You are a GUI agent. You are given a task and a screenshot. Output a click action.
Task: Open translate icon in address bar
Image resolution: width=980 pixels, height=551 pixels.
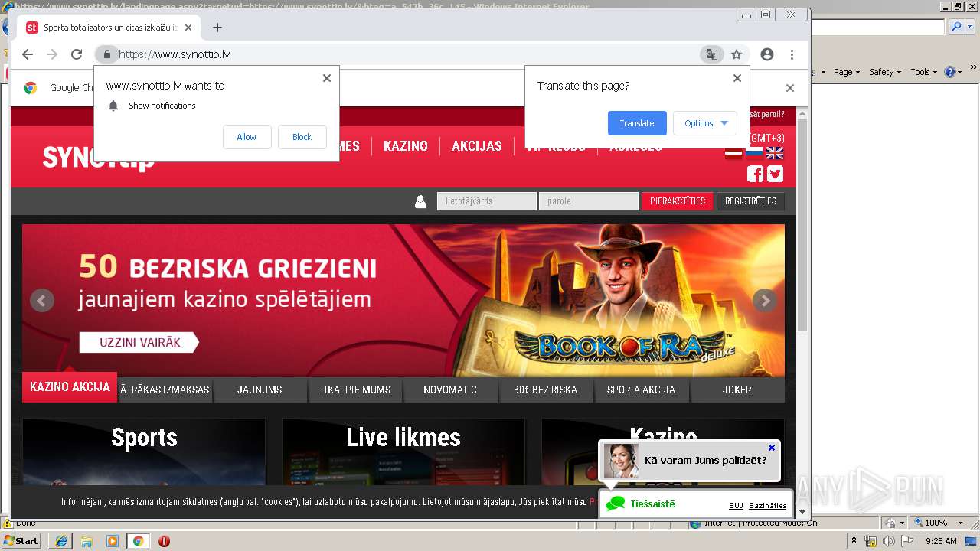pos(712,54)
